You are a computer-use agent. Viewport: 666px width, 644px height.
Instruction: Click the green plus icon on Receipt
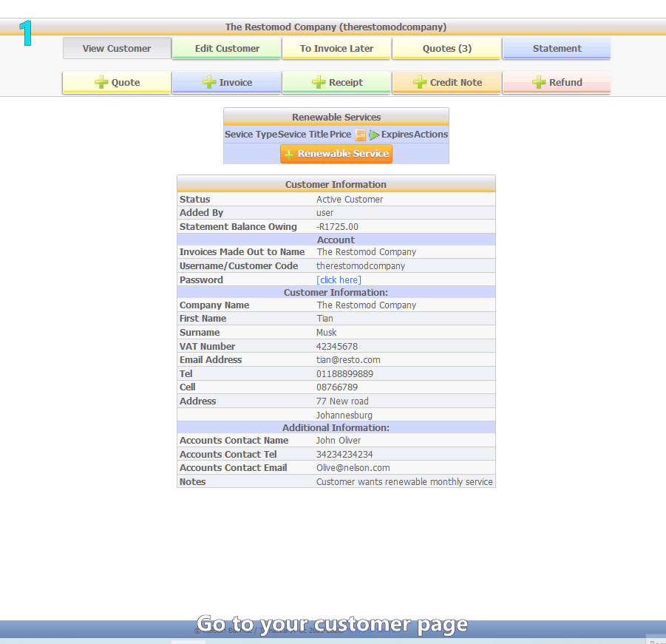(x=319, y=82)
